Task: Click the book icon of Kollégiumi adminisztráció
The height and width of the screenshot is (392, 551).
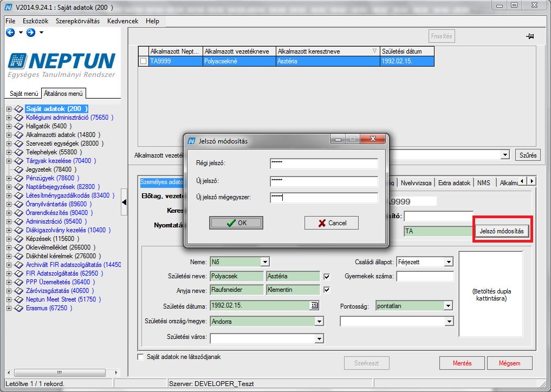Action: click(19, 117)
